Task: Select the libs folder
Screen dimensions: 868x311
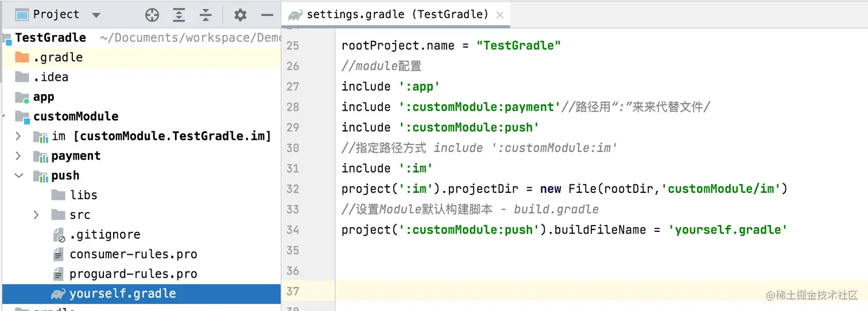Action: (x=84, y=196)
